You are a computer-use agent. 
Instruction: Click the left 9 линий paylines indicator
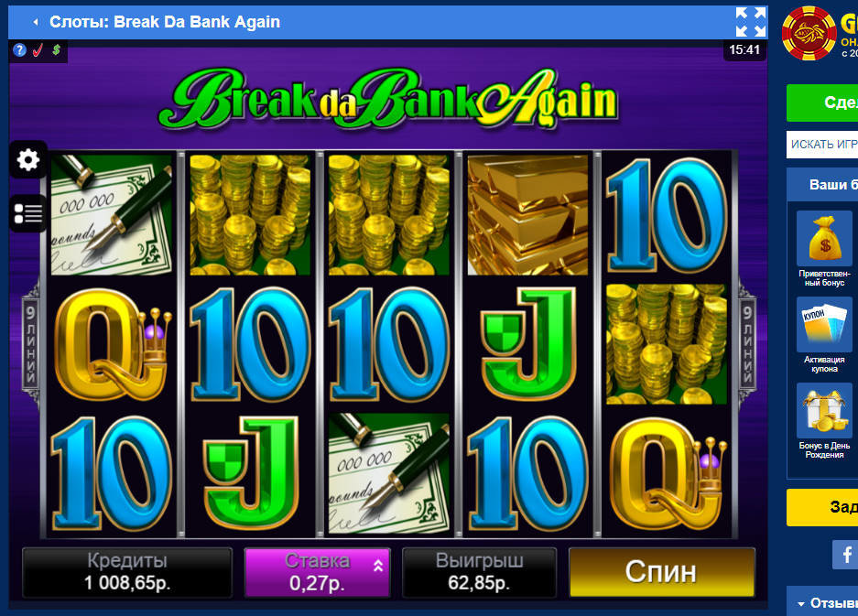(x=31, y=344)
